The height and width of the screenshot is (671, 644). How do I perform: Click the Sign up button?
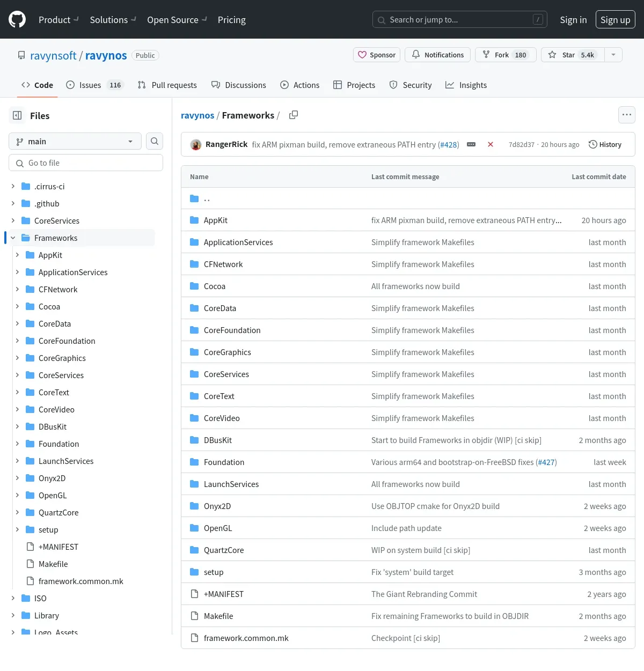point(616,20)
